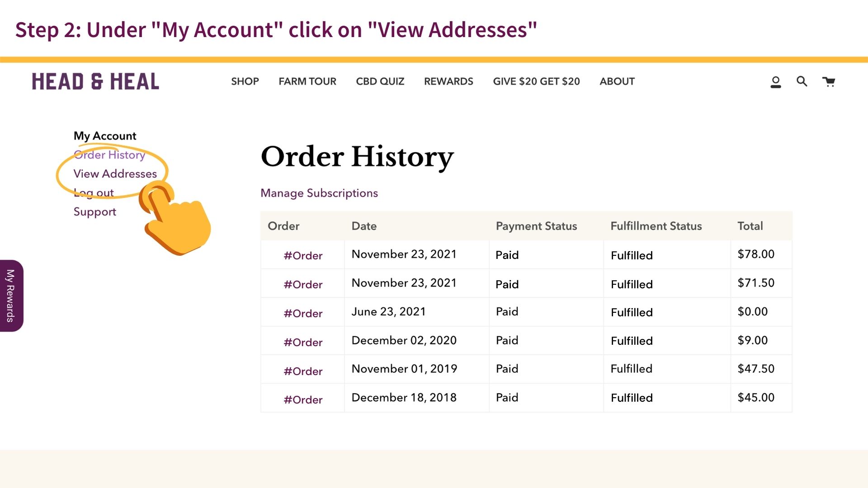The height and width of the screenshot is (488, 868).
Task: Click the Head & Heal logo
Action: tap(95, 82)
